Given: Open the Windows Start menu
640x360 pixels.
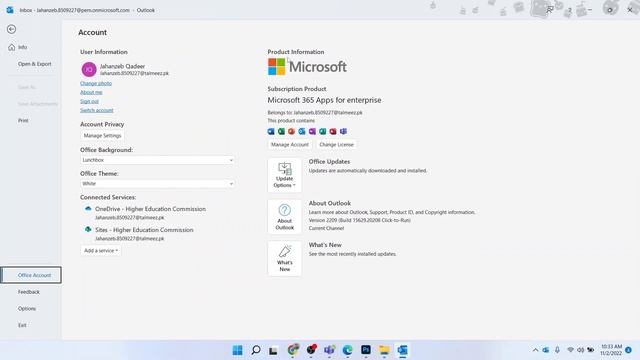Looking at the screenshot, I should [x=237, y=350].
